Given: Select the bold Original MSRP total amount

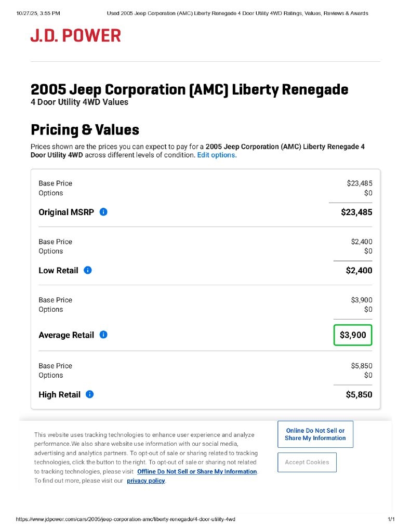Looking at the screenshot, I should (356, 212).
